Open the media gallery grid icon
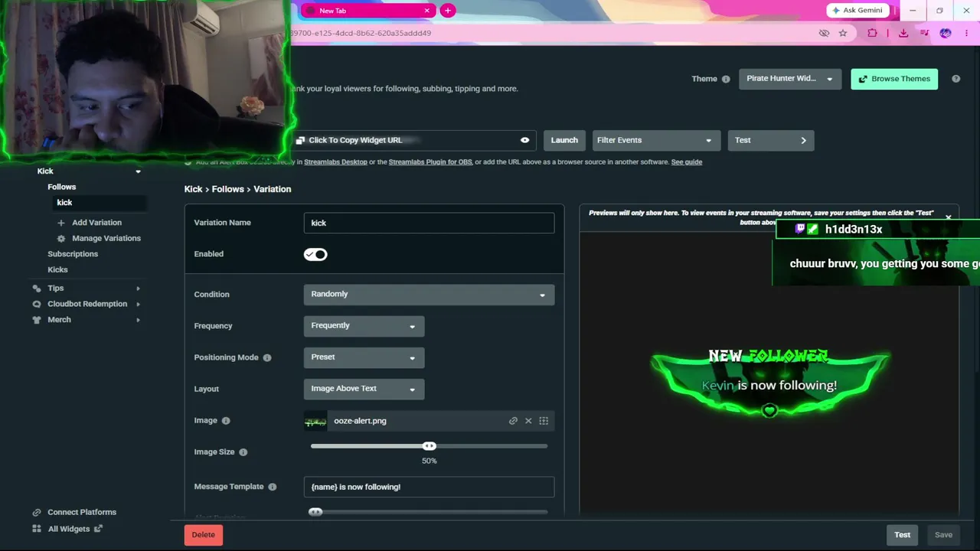Image resolution: width=980 pixels, height=551 pixels. point(544,421)
